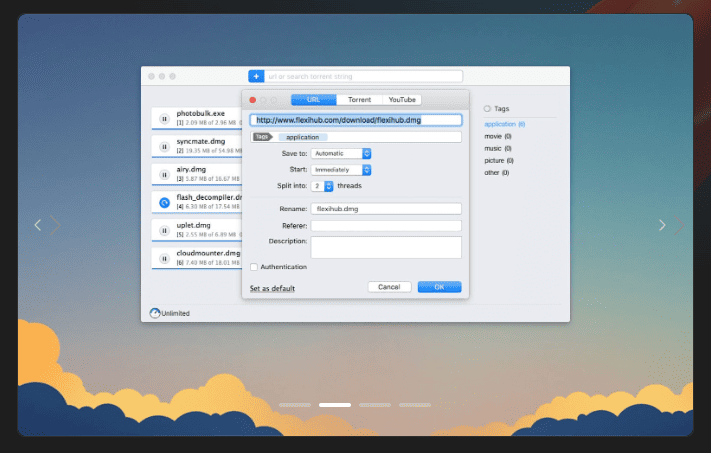Screen dimensions: 711x453
Task: Select the photobulk.exe file name
Action: click(x=200, y=113)
